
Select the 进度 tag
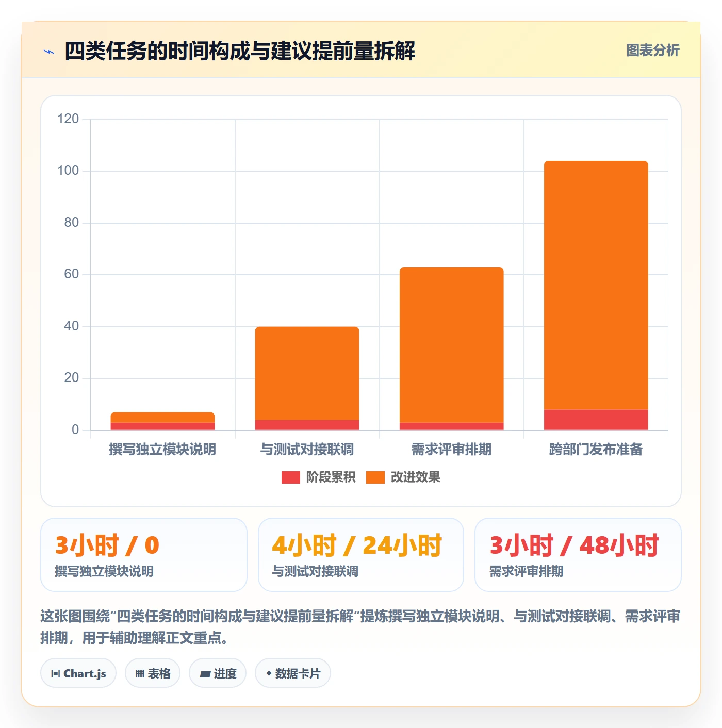(218, 673)
